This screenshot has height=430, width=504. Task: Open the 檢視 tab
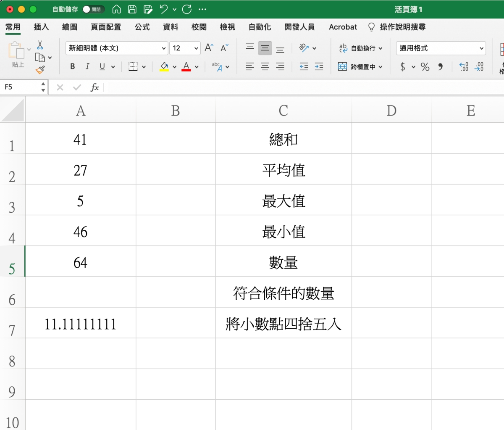[227, 27]
